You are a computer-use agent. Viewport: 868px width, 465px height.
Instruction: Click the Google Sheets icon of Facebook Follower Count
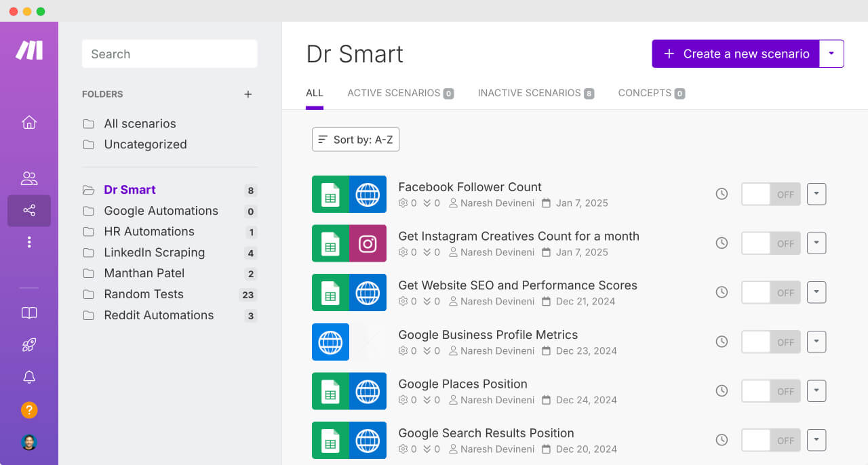330,194
